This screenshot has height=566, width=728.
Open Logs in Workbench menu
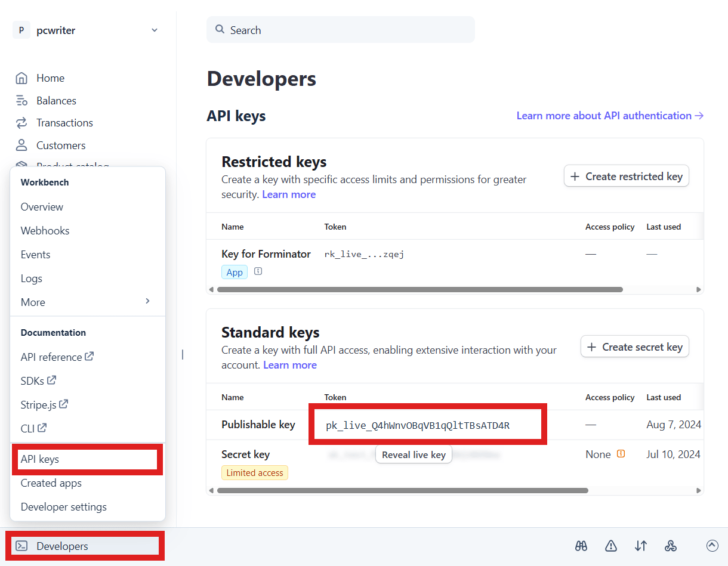coord(31,279)
